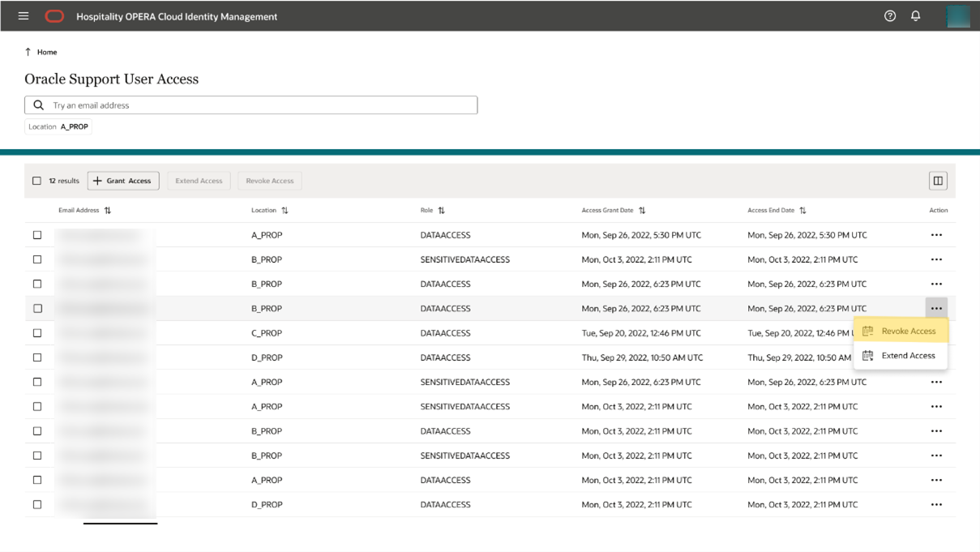Image resolution: width=980 pixels, height=552 pixels.
Task: Open the notifications bell
Action: pyautogui.click(x=916, y=15)
